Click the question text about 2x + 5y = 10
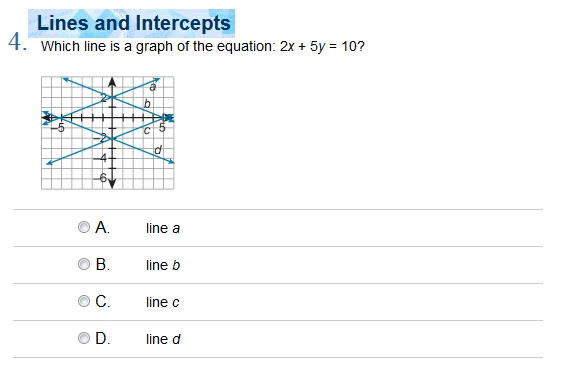Screen dimensions: 564x380 click(x=203, y=46)
